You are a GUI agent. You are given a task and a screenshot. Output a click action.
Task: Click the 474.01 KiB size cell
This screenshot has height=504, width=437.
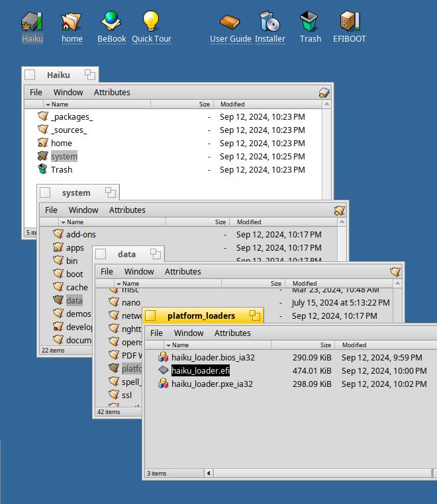pos(311,370)
